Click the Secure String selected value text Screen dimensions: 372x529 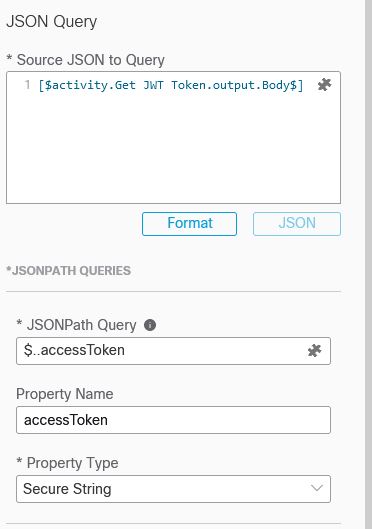67,489
